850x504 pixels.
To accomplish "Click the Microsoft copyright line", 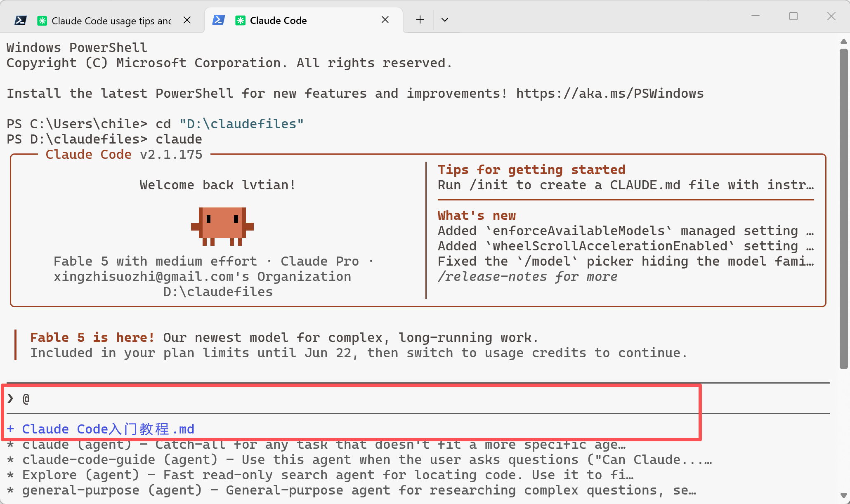I will pos(229,63).
